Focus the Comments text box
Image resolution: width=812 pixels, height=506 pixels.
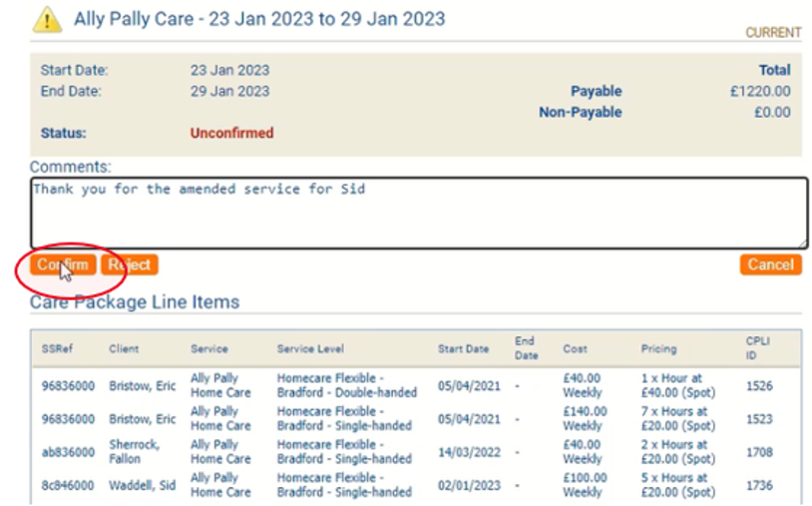(418, 212)
